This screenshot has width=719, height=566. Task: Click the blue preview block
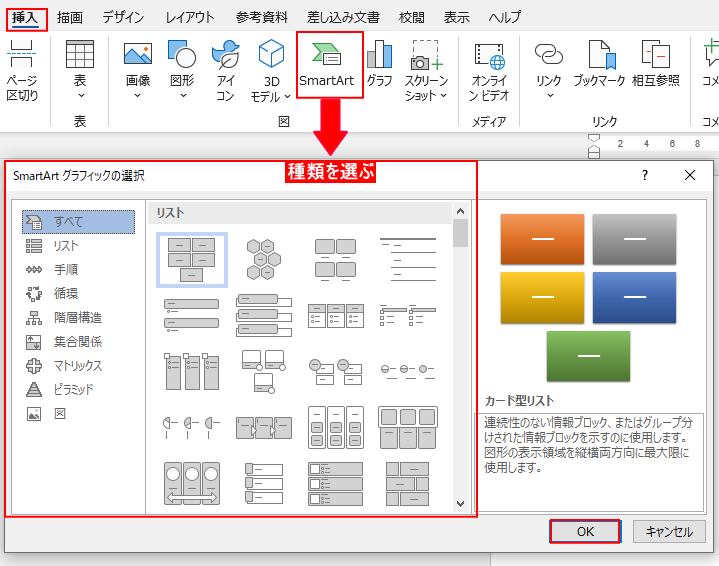coord(634,298)
